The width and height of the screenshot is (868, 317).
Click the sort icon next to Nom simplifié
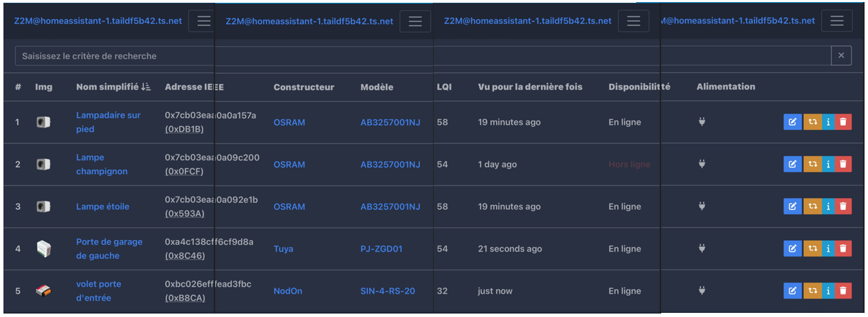[x=145, y=87]
